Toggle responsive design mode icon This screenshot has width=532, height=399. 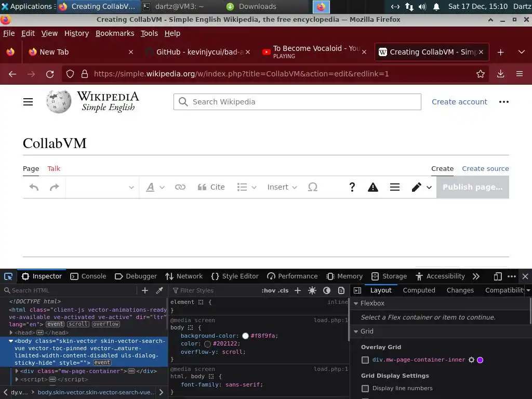point(497,276)
